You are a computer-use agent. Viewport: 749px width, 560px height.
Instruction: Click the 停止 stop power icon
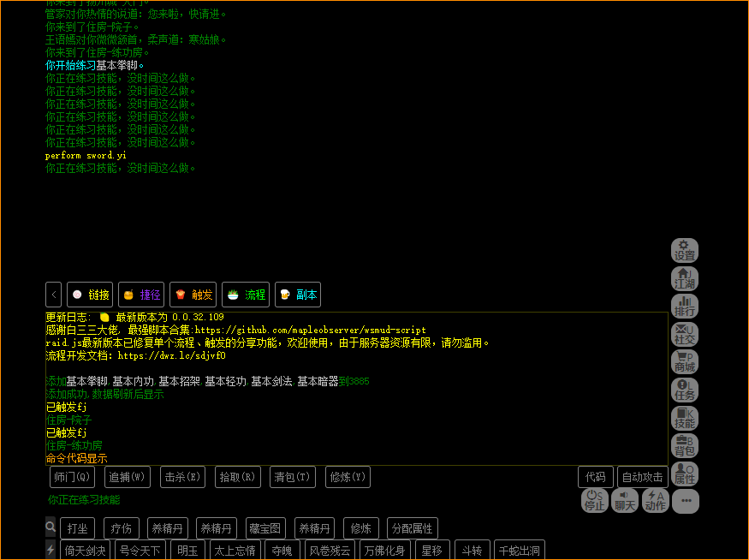(595, 501)
